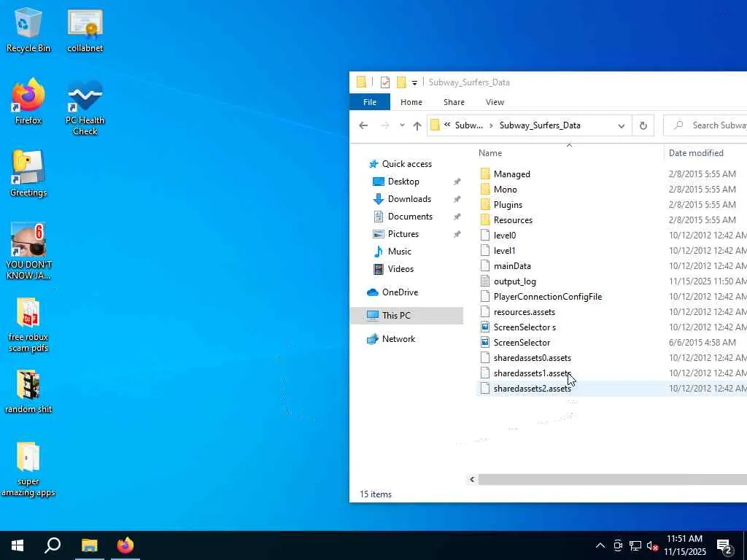Select This PC in navigation pane
The width and height of the screenshot is (747, 560).
click(x=396, y=316)
